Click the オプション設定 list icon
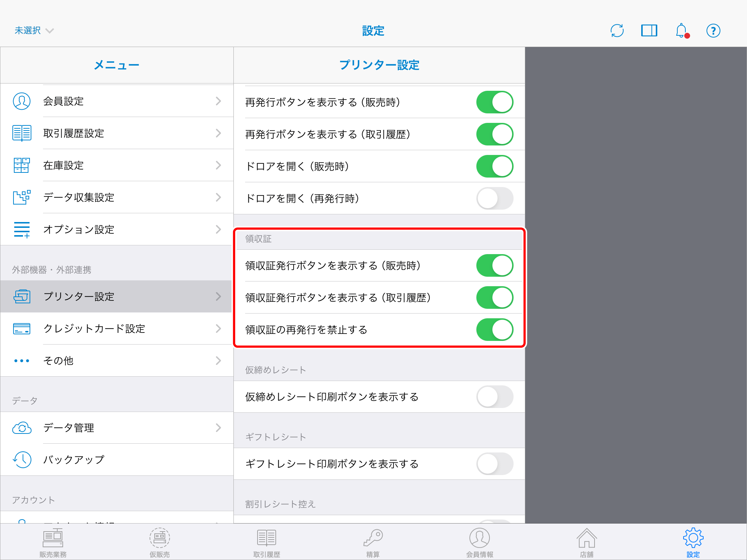Screen dimensions: 747x560 click(x=22, y=229)
